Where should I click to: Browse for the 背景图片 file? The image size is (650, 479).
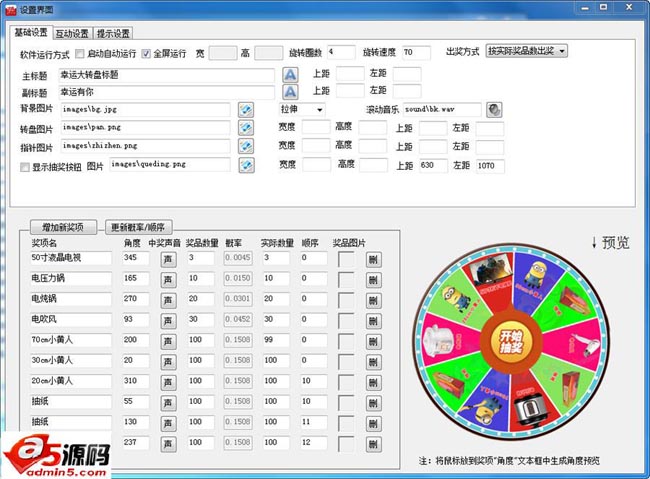[246, 110]
